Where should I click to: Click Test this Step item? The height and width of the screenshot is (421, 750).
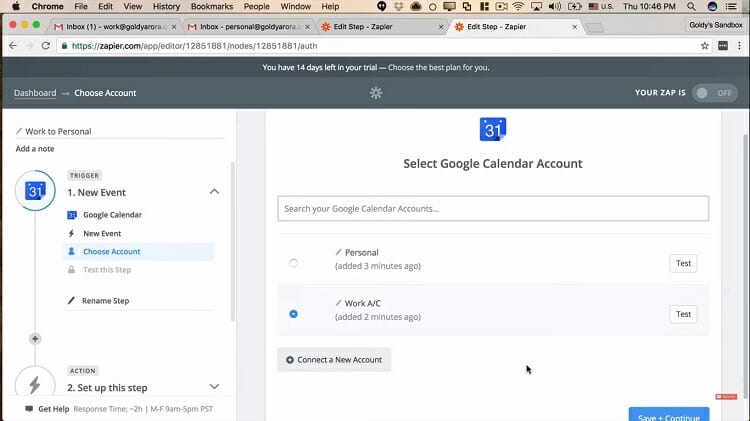(107, 270)
